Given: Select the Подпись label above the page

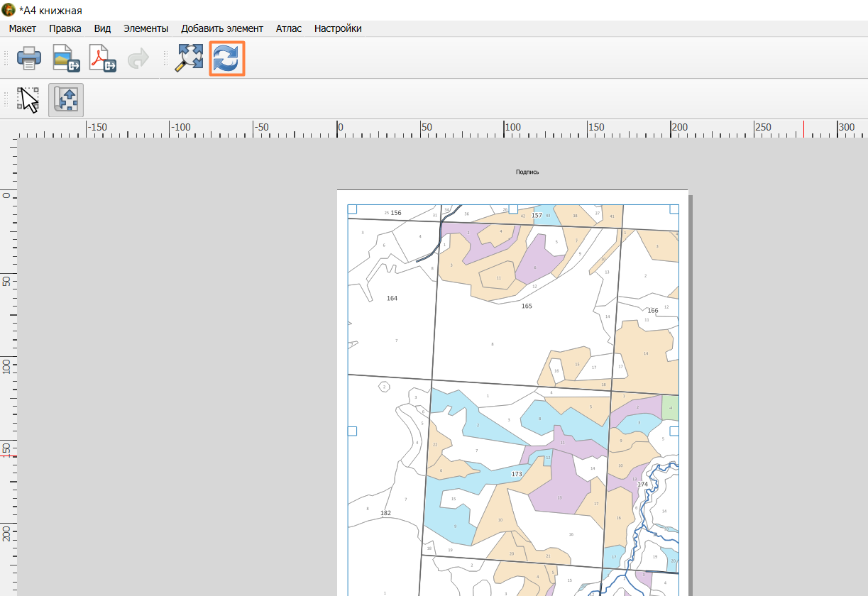Looking at the screenshot, I should (x=527, y=172).
